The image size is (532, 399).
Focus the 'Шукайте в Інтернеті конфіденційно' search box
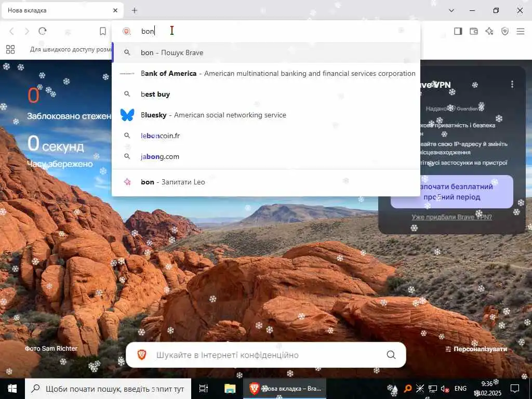(266, 355)
